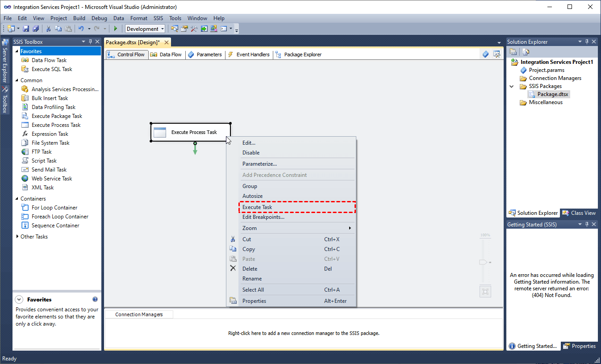Viewport: 601px width, 364px height.
Task: Close the Package.dtsx design tab
Action: pos(166,42)
